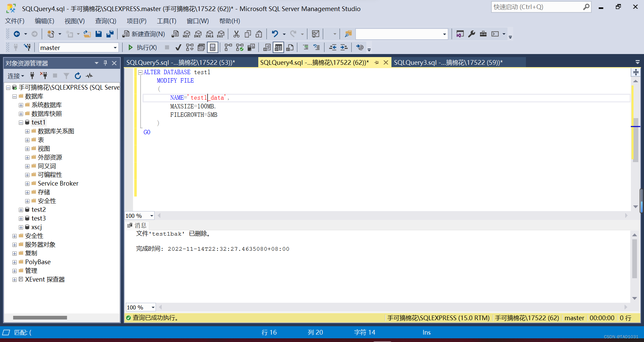Click the New Project icon
Image resolution: width=644 pixels, height=342 pixels.
[x=51, y=34]
